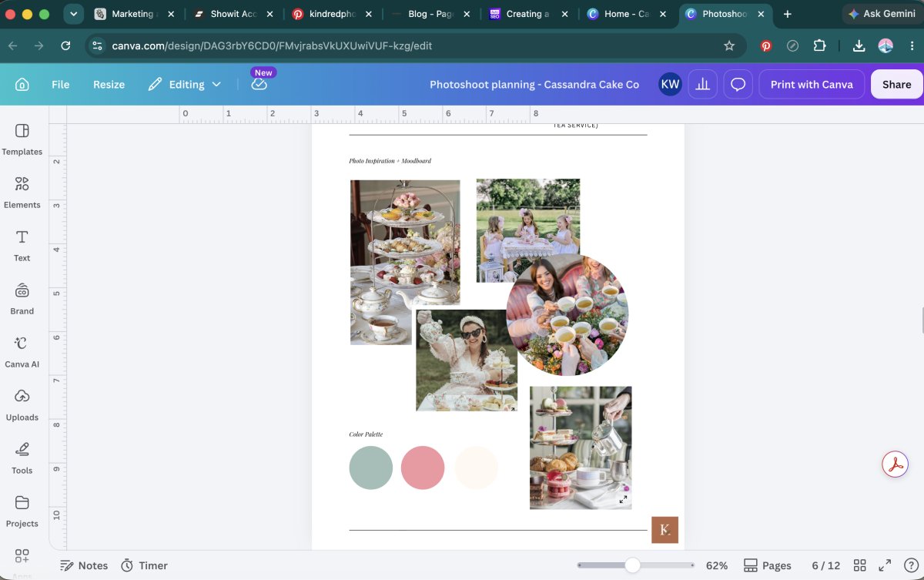Click the design title Photoshoot planning

[x=534, y=84]
